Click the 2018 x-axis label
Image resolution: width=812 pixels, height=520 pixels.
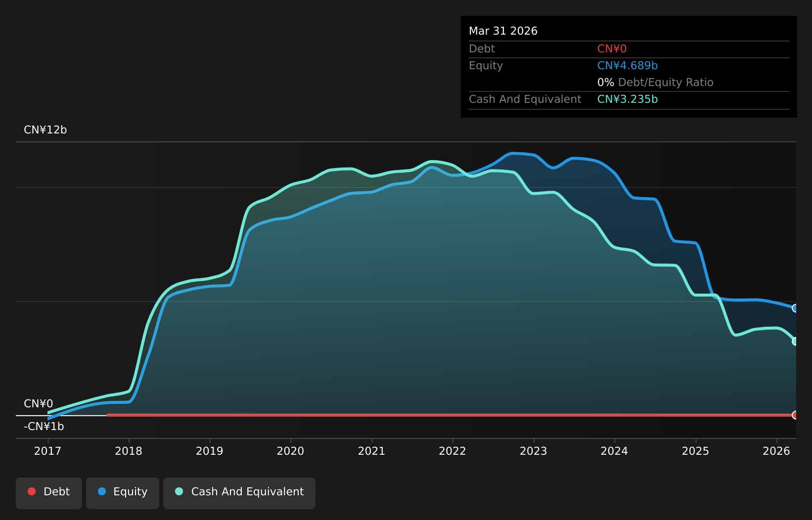(x=129, y=451)
